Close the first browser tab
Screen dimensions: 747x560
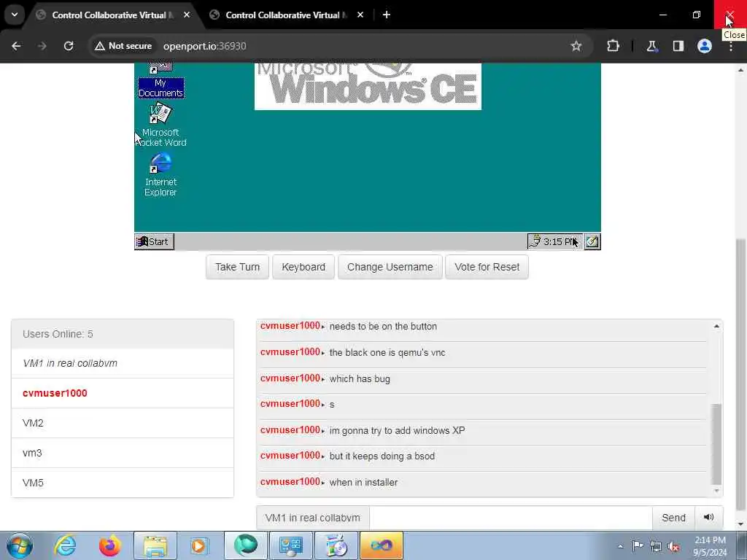(x=187, y=15)
